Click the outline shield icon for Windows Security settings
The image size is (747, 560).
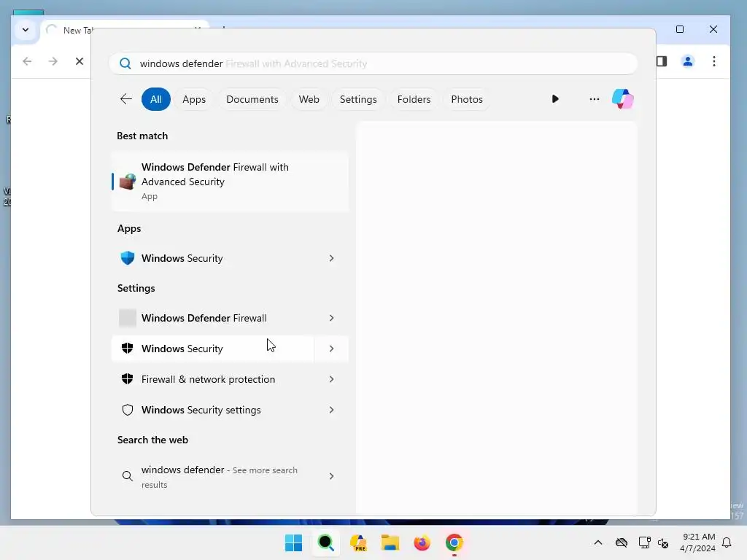tap(127, 410)
